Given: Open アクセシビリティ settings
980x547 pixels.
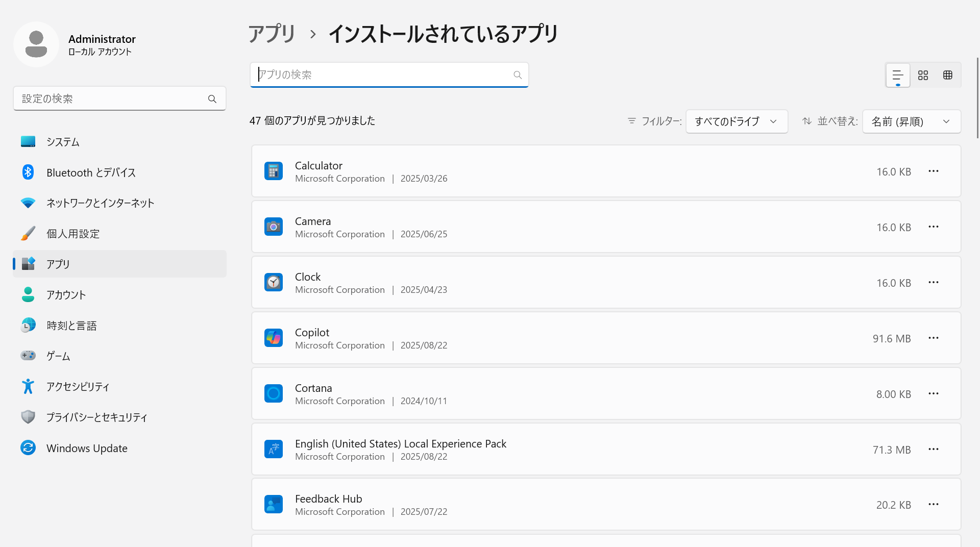Looking at the screenshot, I should (119, 387).
